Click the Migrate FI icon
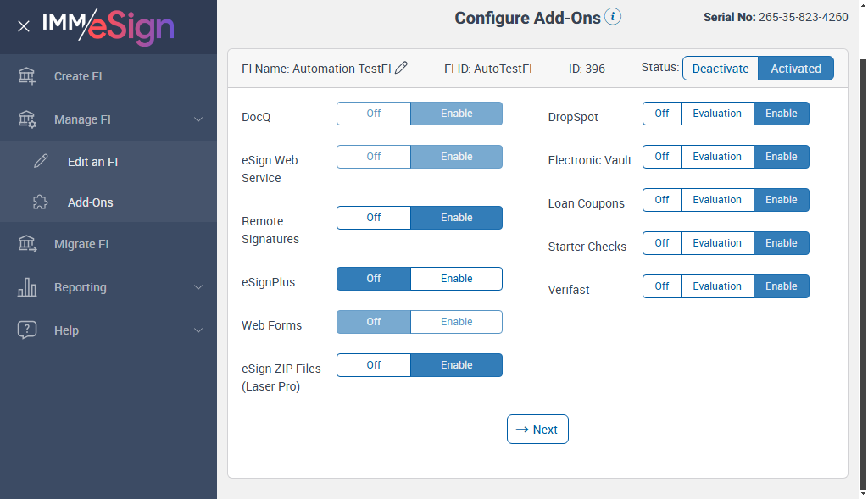Screen dimensions: 868x499 [x=27, y=244]
